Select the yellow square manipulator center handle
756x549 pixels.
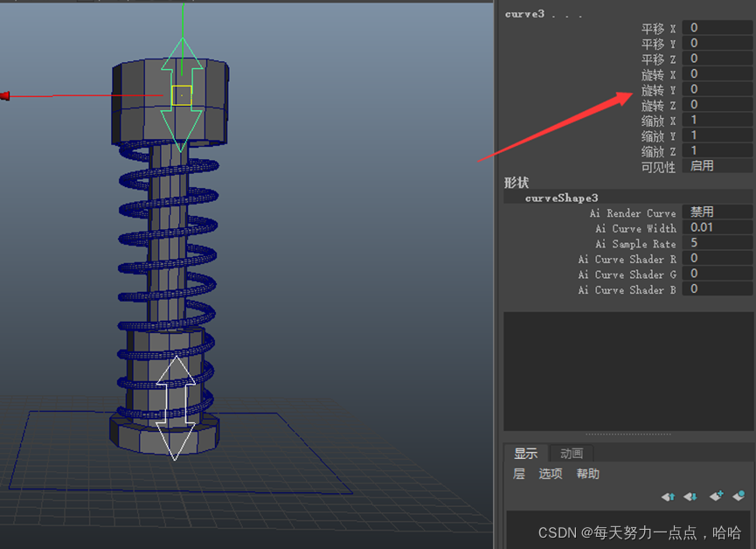[182, 95]
